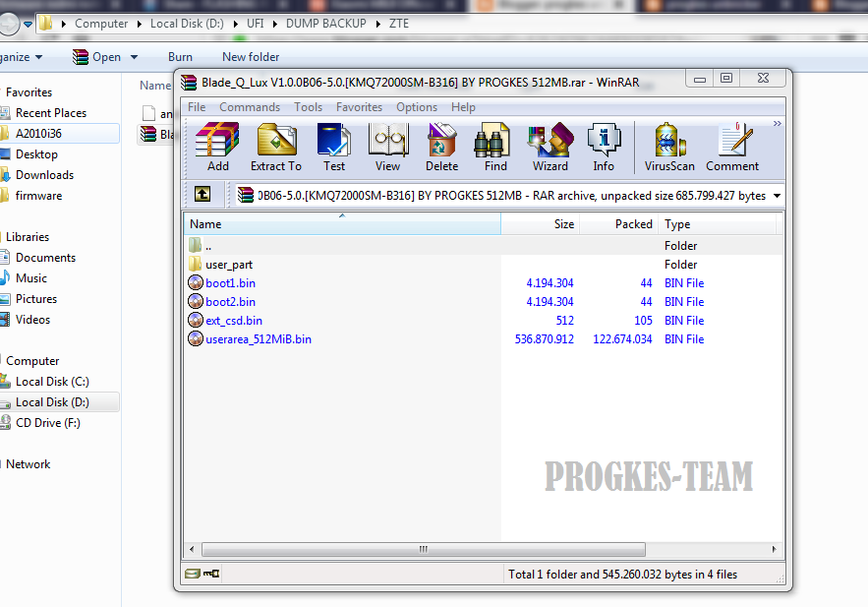Image resolution: width=868 pixels, height=607 pixels.
Task: Expand the Open button dropdown arrow
Action: coord(134,56)
